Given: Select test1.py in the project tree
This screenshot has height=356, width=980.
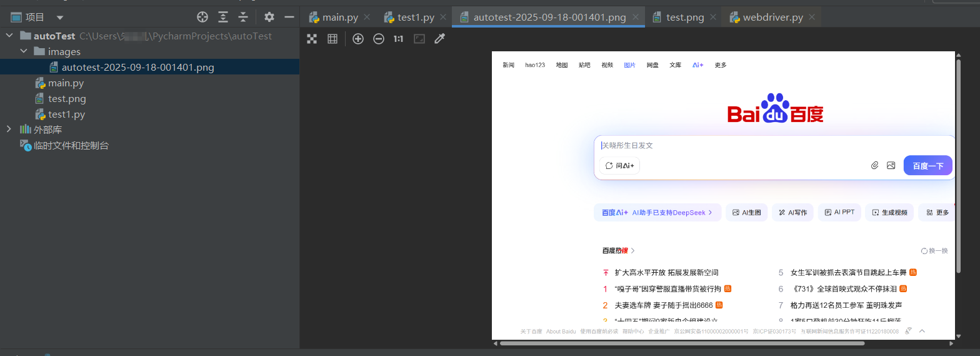Looking at the screenshot, I should pos(66,114).
